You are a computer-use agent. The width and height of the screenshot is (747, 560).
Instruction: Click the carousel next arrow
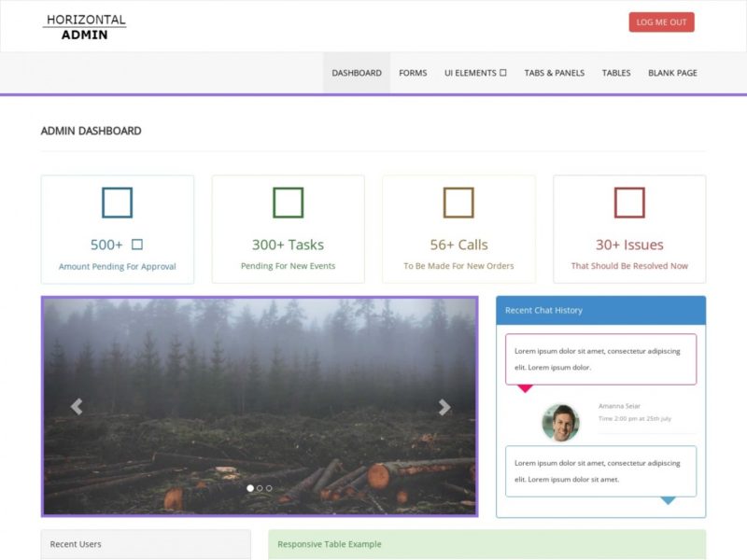pos(445,405)
